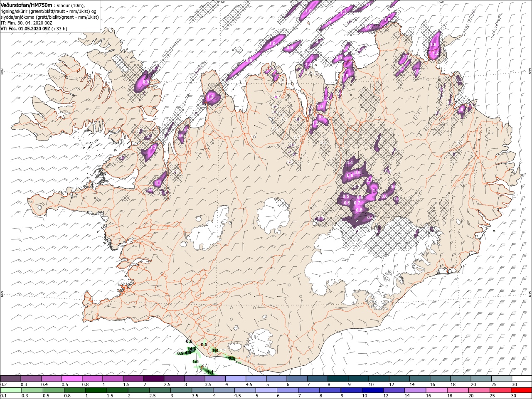Click the '15W' longitude label at map top

440,2
